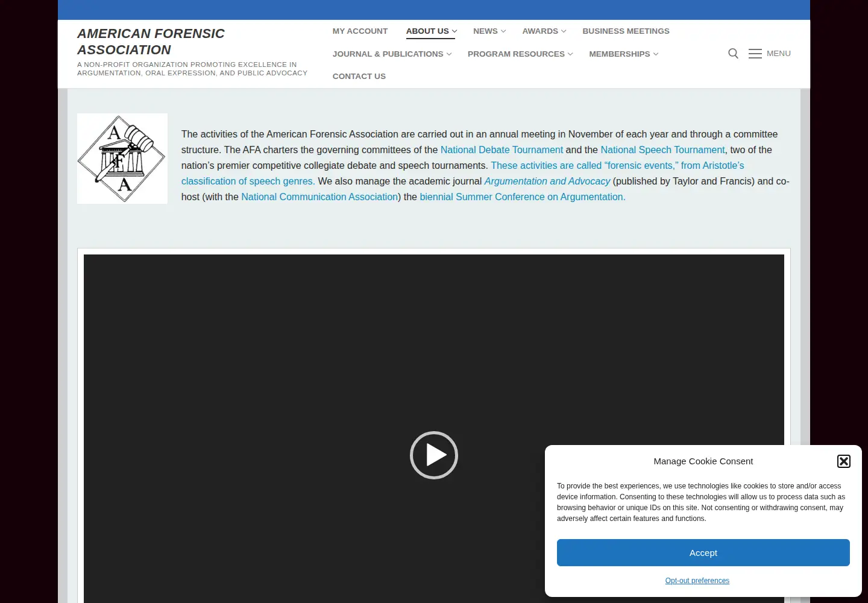Open the Aristotle's classification of speech genres link
Image resolution: width=868 pixels, height=603 pixels.
(x=463, y=174)
